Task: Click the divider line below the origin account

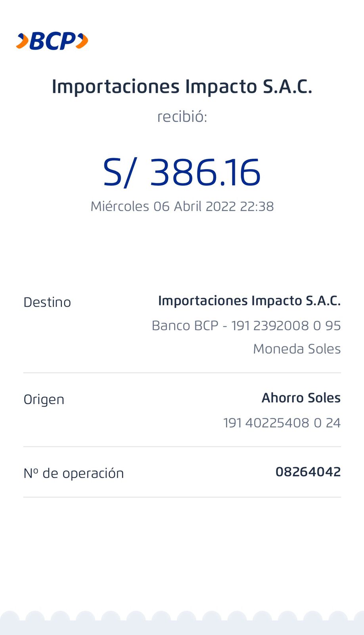Action: coord(182,446)
